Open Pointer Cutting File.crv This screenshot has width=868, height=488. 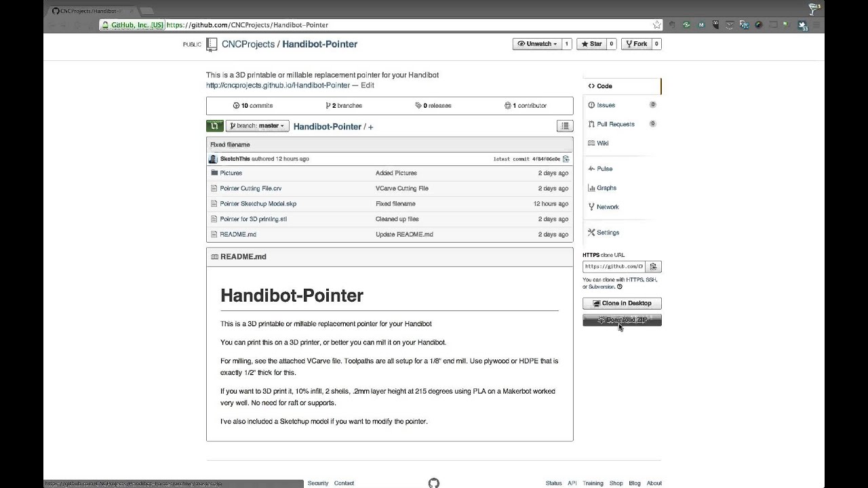(x=251, y=188)
